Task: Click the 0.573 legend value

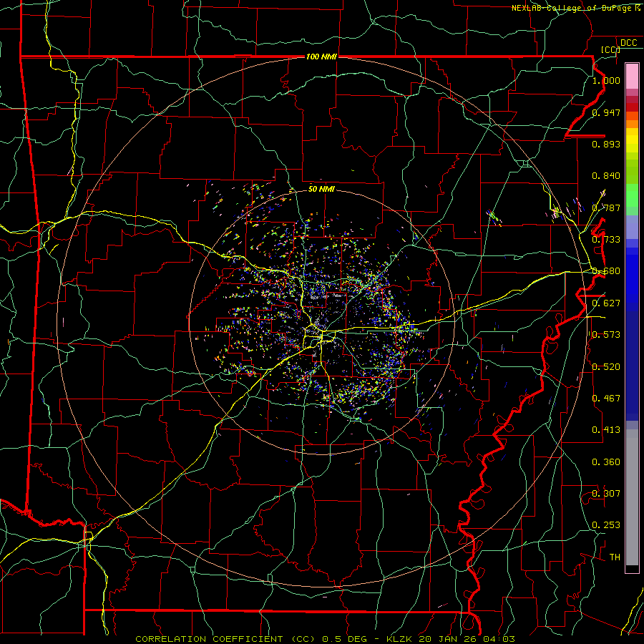Action: [606, 335]
